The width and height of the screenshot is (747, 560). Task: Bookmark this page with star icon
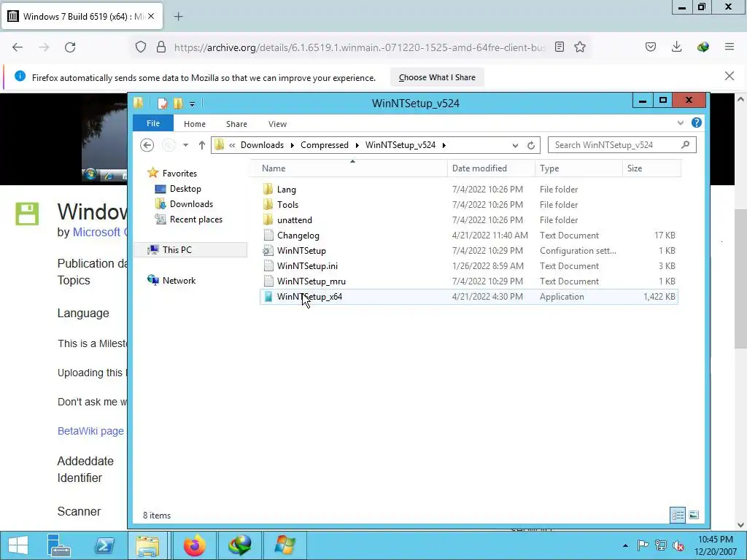(x=580, y=47)
